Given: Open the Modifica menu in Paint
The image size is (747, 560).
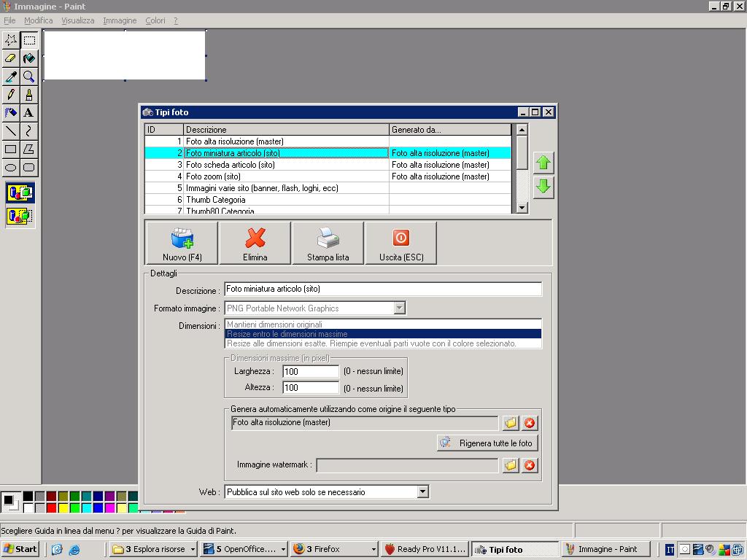Looking at the screenshot, I should (38, 20).
